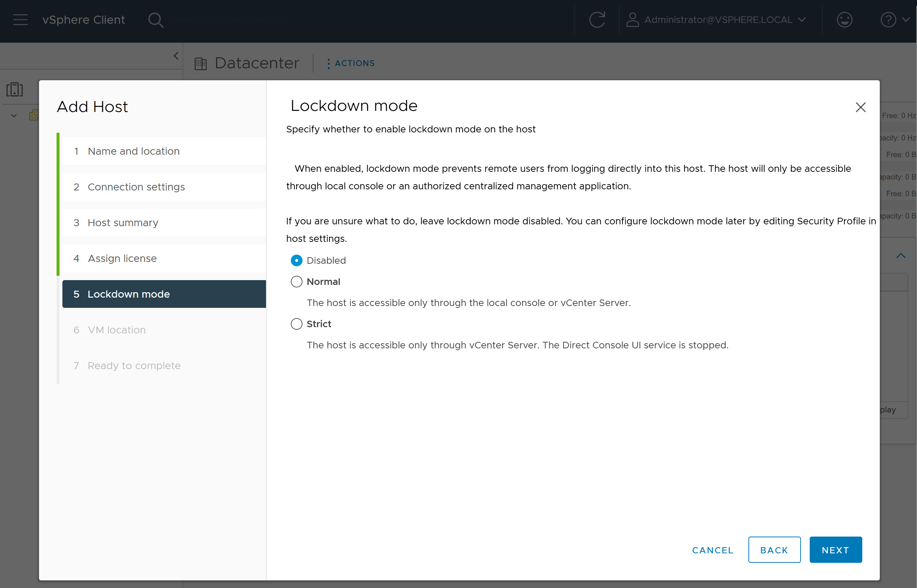Collapse the right panel section via upward chevron
Screen dimensions: 917x588
tap(901, 255)
